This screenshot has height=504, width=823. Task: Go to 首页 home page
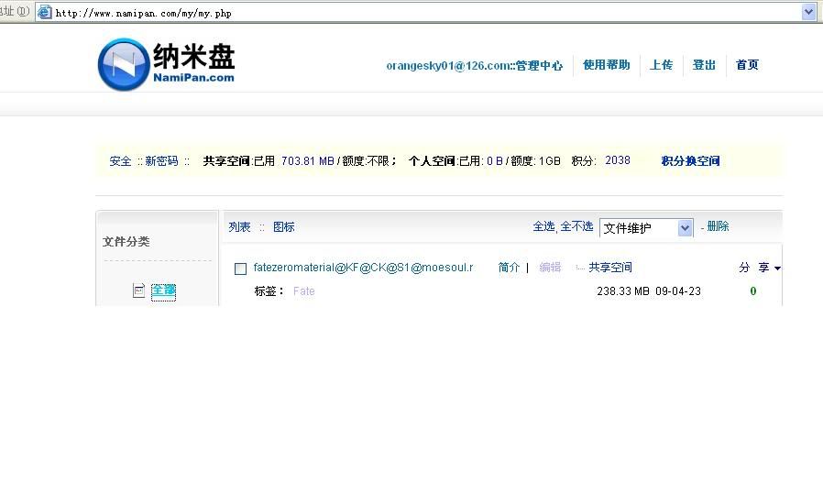[x=747, y=64]
